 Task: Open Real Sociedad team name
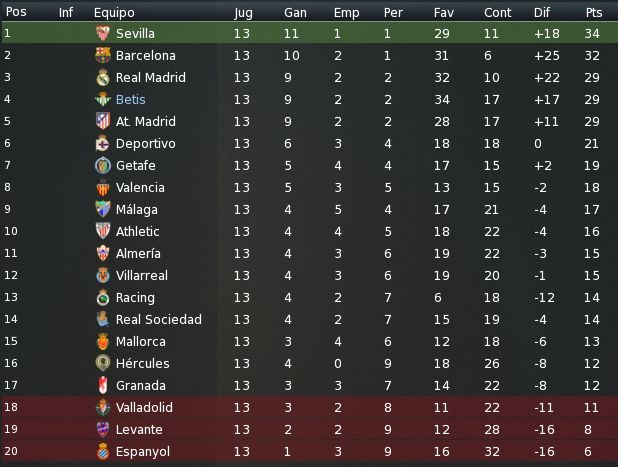pos(158,320)
